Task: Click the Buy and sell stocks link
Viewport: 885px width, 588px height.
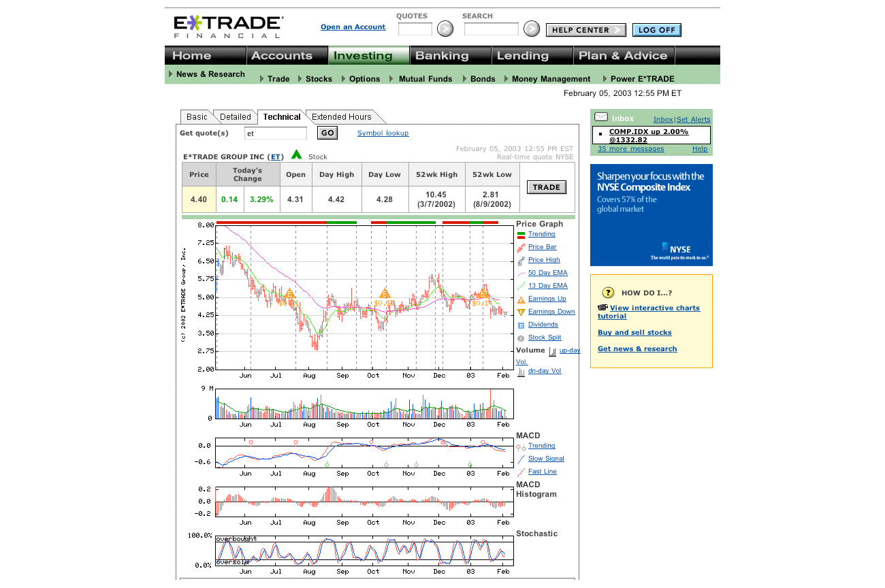Action: pos(634,333)
